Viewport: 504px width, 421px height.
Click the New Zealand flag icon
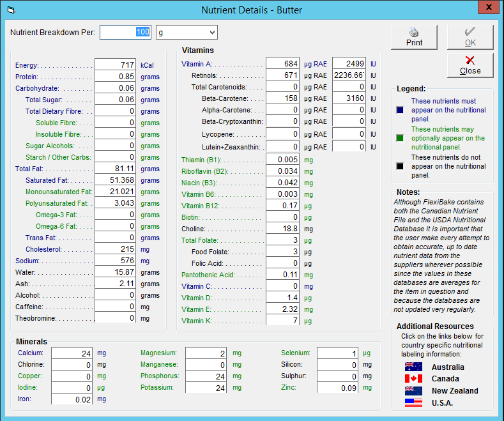[413, 390]
